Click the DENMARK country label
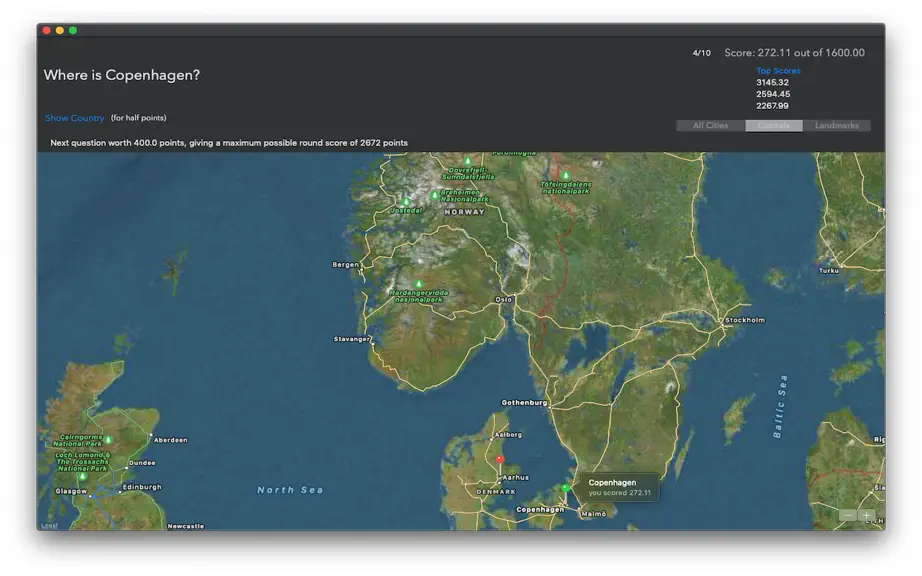The width and height of the screenshot is (922, 576). click(496, 492)
